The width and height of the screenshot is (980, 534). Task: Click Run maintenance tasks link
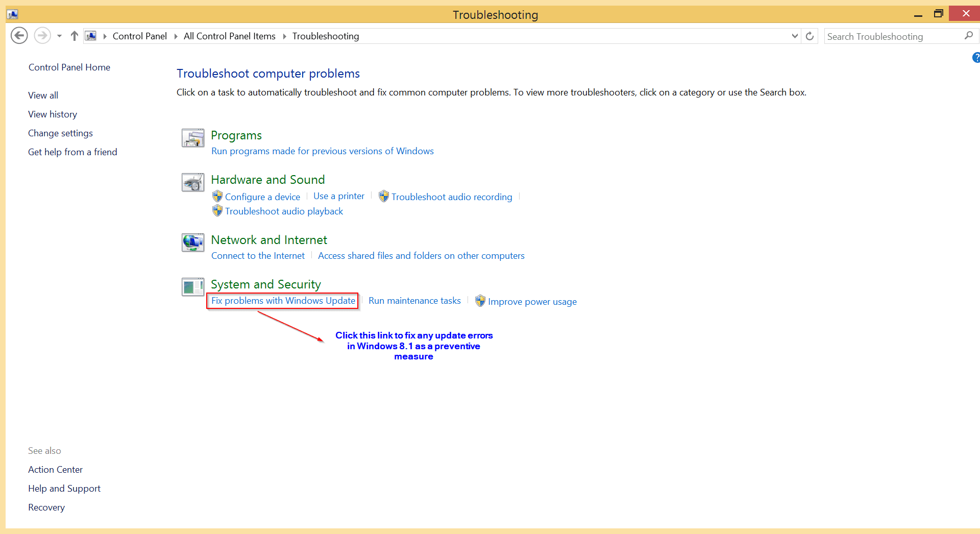coord(414,301)
